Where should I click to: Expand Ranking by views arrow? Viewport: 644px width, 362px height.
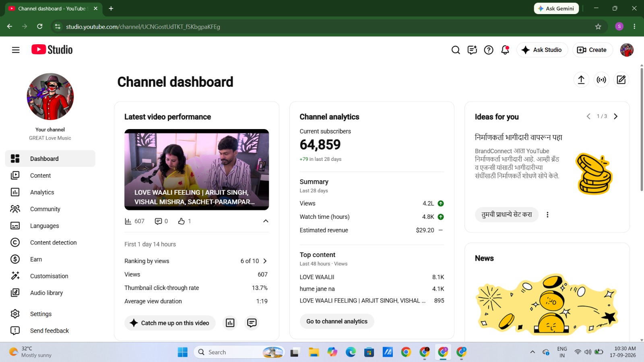click(265, 261)
